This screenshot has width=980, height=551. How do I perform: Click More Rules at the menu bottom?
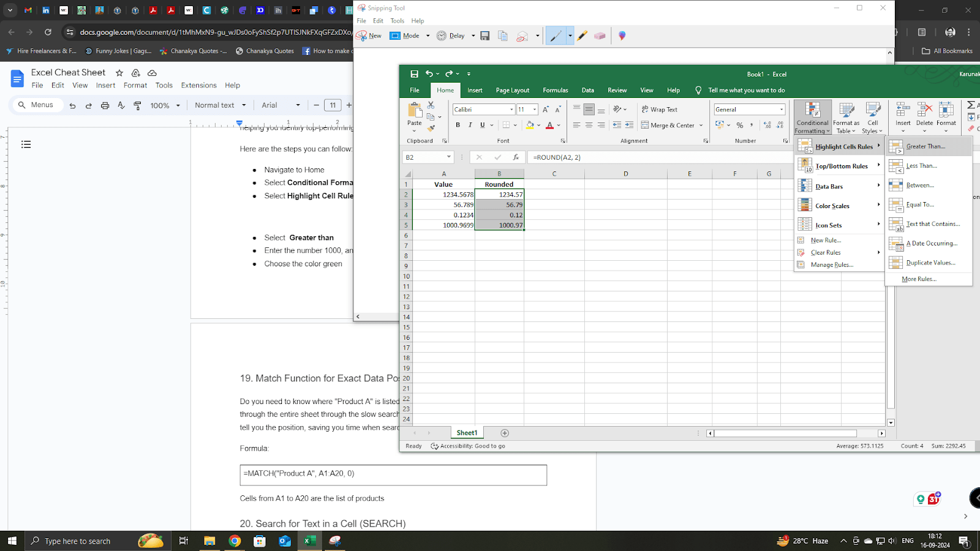(919, 279)
